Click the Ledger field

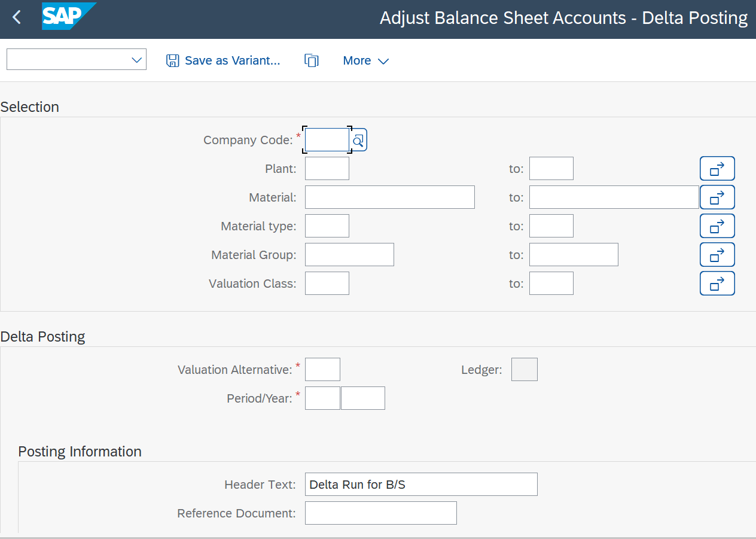(x=524, y=369)
